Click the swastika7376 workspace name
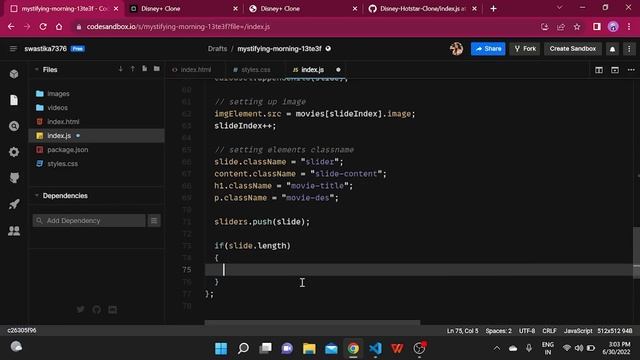 [45, 49]
